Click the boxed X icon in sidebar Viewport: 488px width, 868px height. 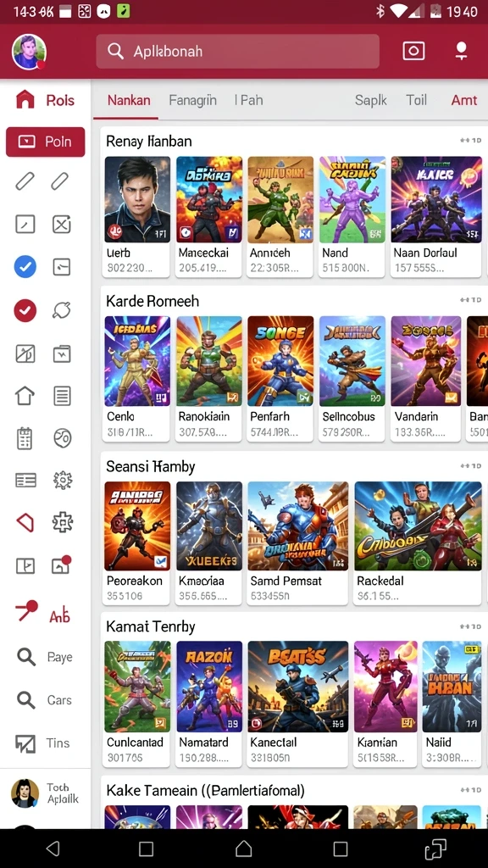point(61,224)
